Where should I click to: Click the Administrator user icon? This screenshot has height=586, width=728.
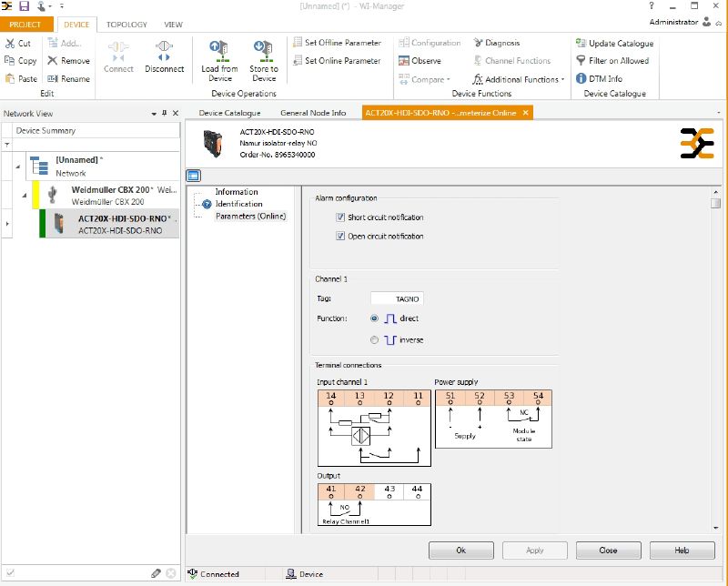point(707,22)
